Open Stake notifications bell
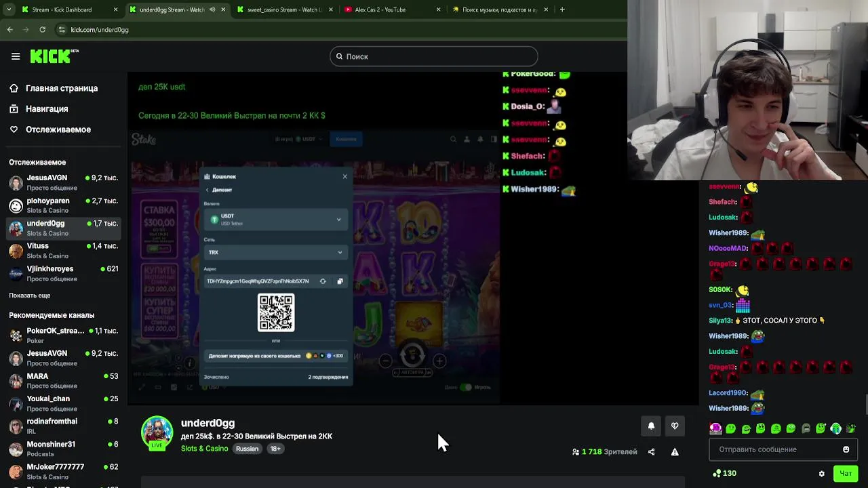The image size is (868, 488). tap(480, 139)
